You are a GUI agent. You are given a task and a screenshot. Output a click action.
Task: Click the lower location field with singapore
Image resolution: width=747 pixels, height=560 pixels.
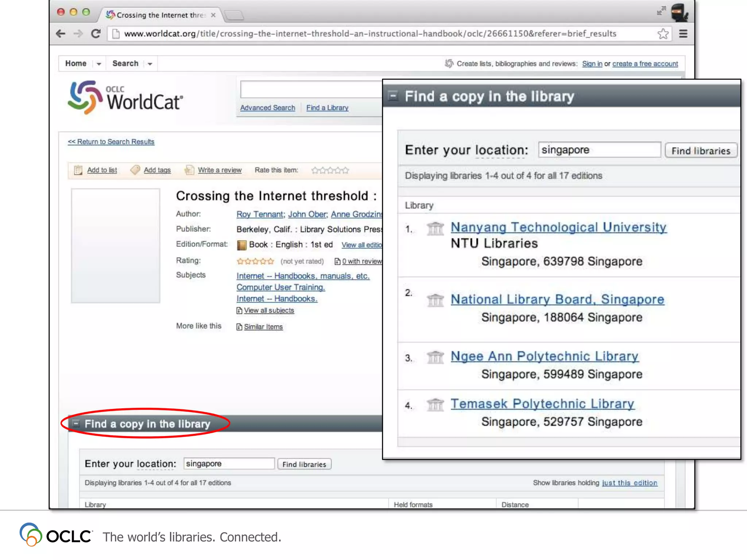click(x=229, y=464)
